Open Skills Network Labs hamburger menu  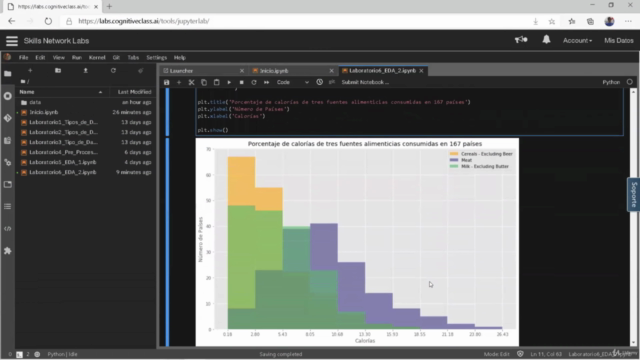pos(12,41)
